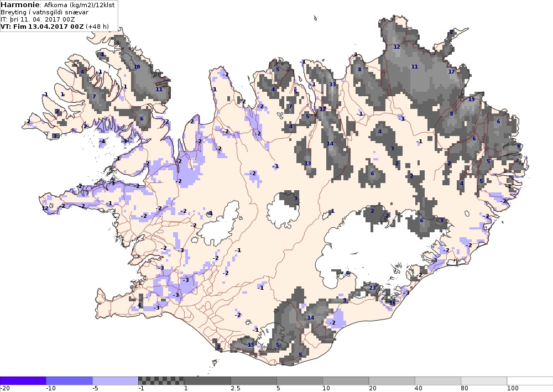Choose the gray 10 to 20 legend swatch
Viewport: 553px width, 392px height.
(x=346, y=381)
